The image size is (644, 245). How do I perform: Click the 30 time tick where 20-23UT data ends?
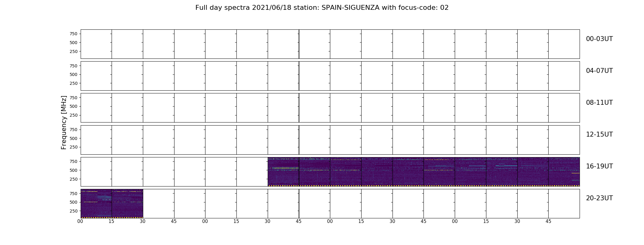coord(143,221)
